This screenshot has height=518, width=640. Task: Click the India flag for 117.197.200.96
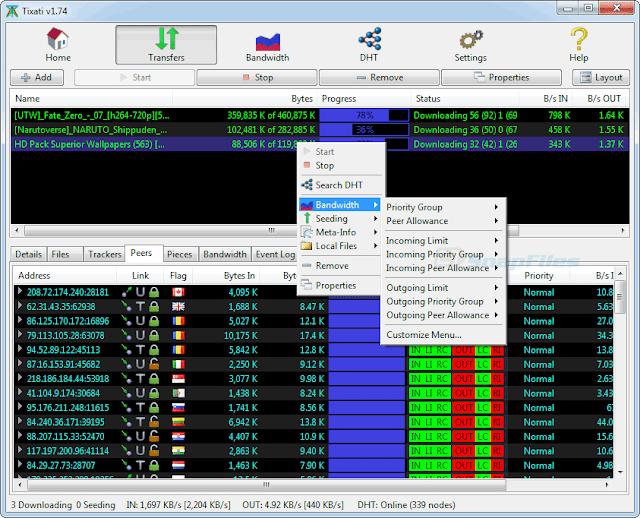(178, 451)
